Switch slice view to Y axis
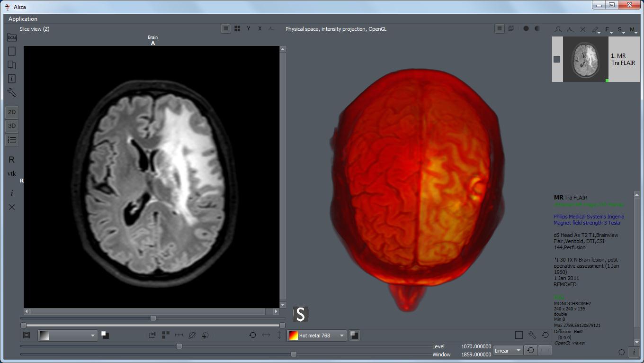644x363 pixels. [x=249, y=29]
